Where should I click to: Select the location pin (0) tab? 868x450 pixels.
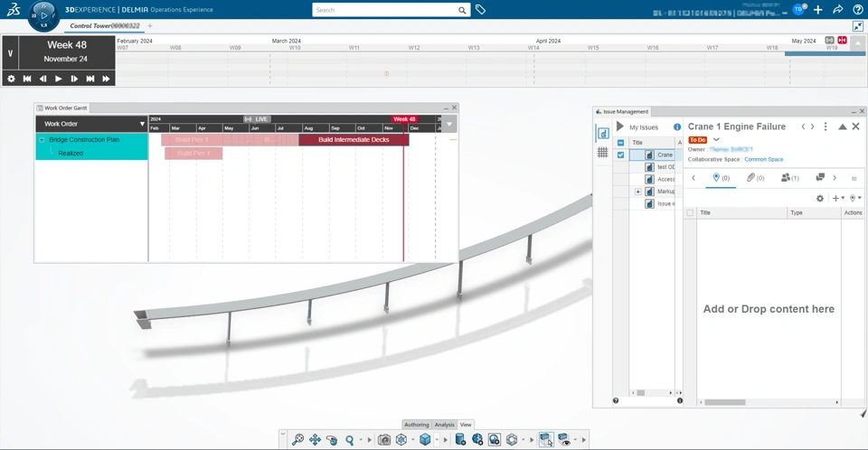coord(721,178)
